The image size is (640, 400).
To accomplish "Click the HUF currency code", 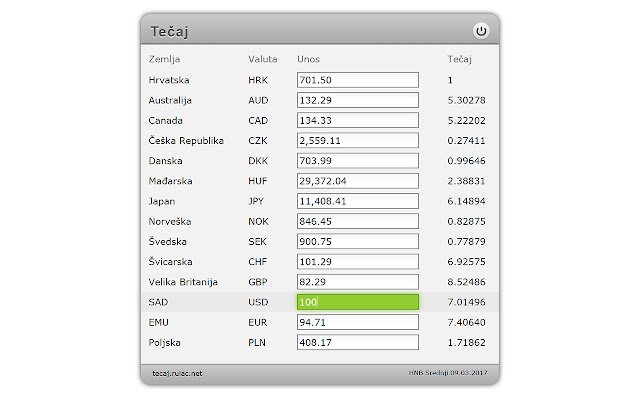I will (x=258, y=181).
